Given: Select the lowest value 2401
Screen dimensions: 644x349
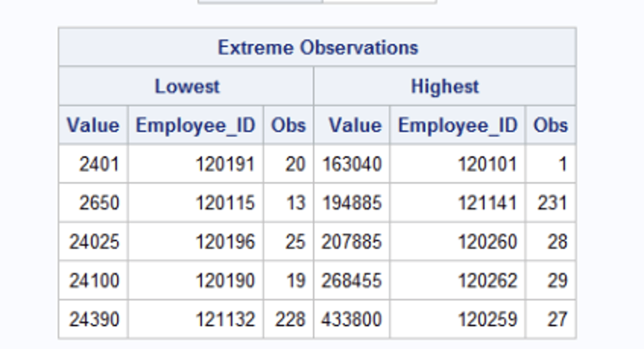Looking at the screenshot, I should pos(99,164).
